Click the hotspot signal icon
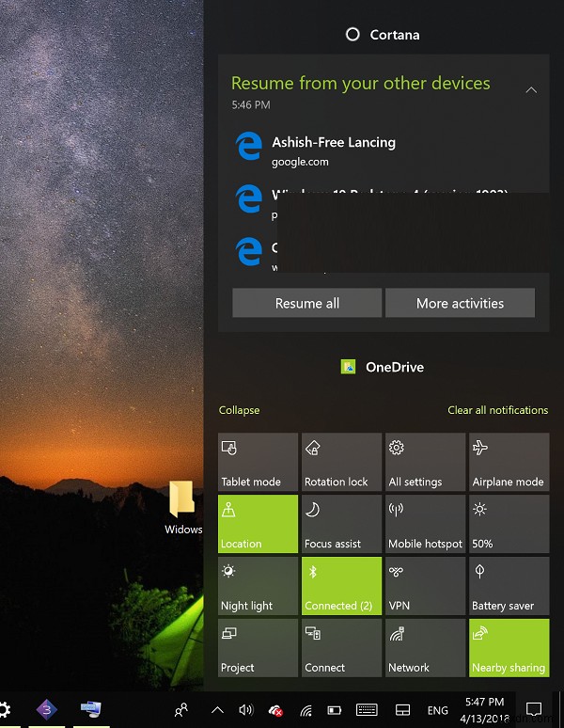The height and width of the screenshot is (728, 564). pos(396,510)
